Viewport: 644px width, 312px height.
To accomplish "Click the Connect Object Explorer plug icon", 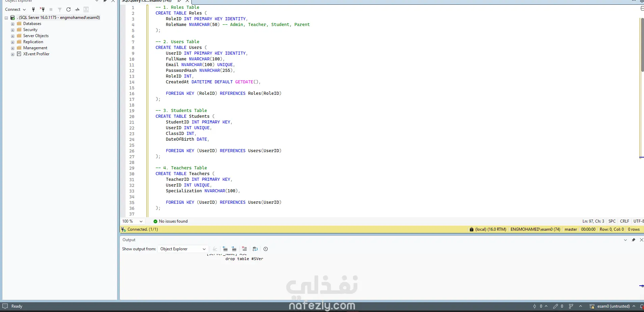I will click(x=33, y=9).
